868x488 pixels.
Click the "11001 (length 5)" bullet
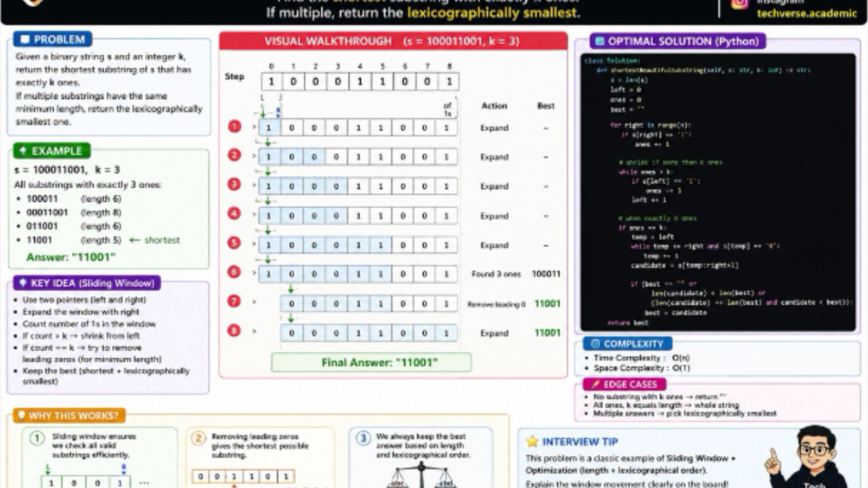(x=74, y=240)
